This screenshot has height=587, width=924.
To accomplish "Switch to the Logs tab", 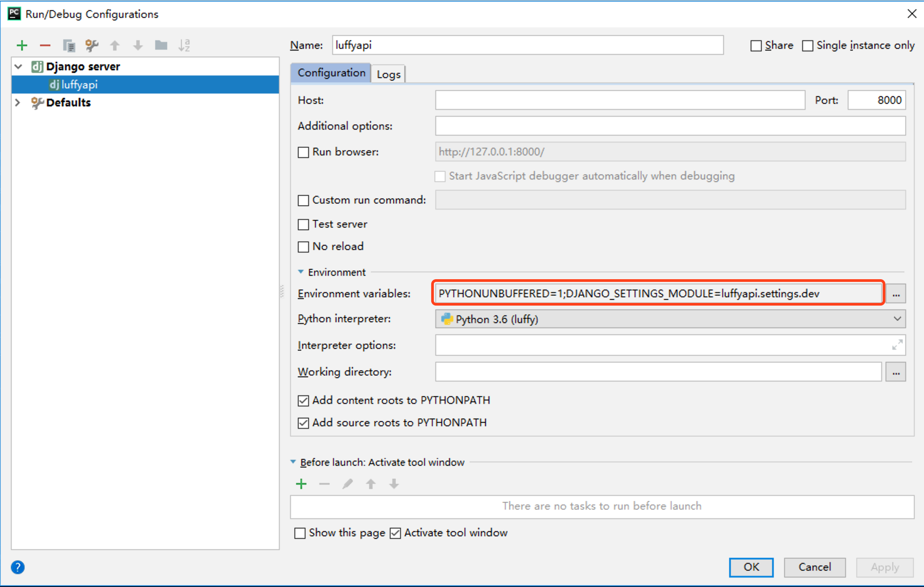I will coord(388,74).
